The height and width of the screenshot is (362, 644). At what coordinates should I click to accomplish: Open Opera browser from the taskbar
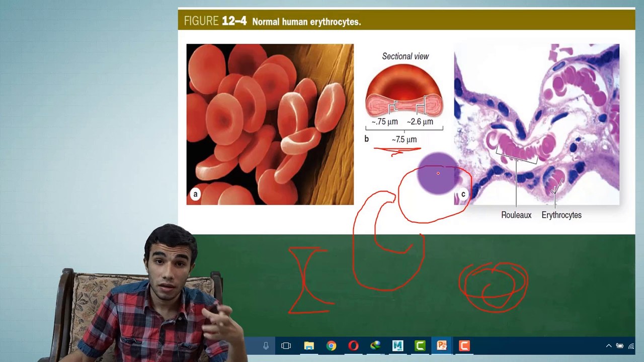353,346
